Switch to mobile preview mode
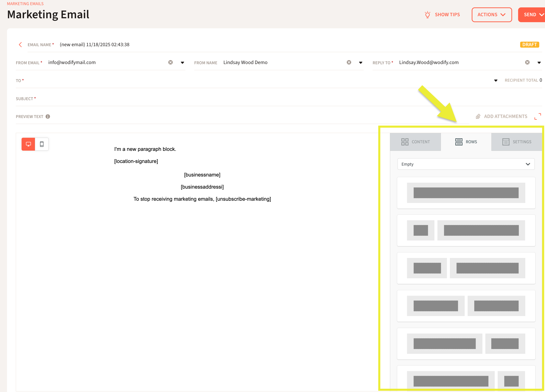Screen dimensions: 545x392 (x=42, y=144)
